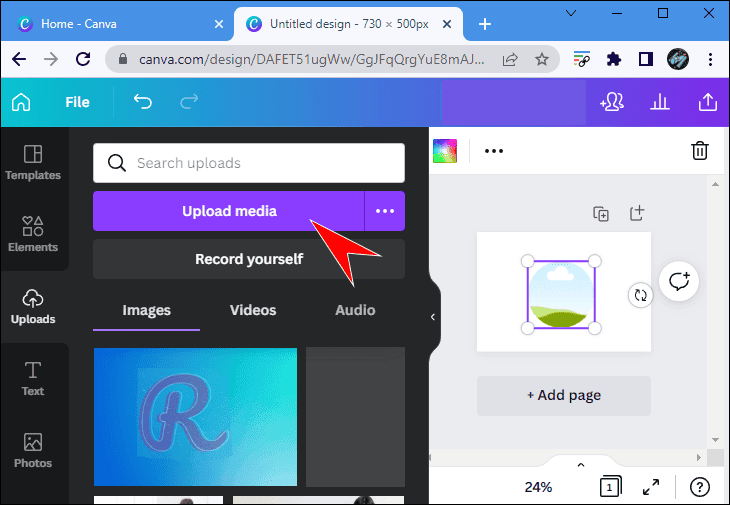This screenshot has height=505, width=730.
Task: Collapse the side panel with the arrow handle
Action: (433, 317)
